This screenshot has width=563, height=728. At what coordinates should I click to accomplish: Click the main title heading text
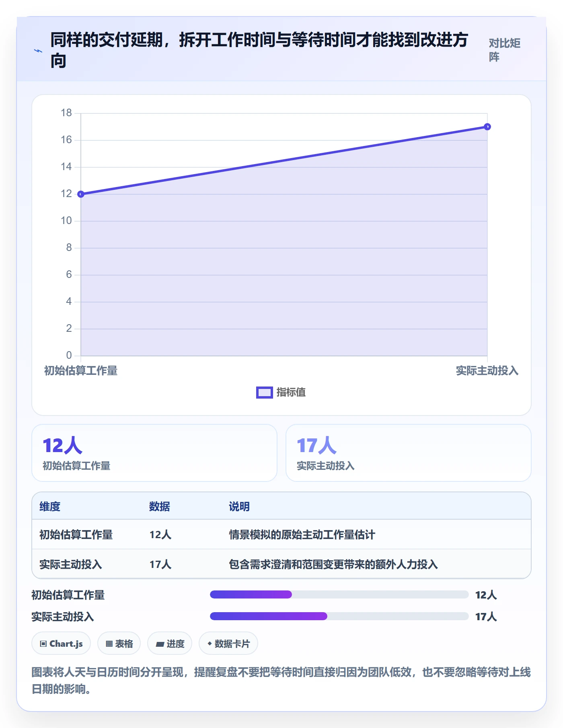pyautogui.click(x=259, y=50)
